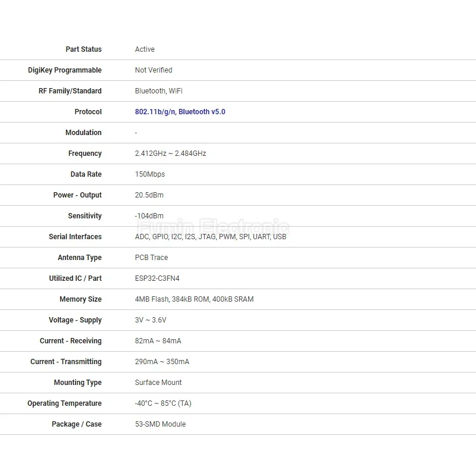Click the DigiKey Programmable label
This screenshot has width=476, height=476.
65,70
